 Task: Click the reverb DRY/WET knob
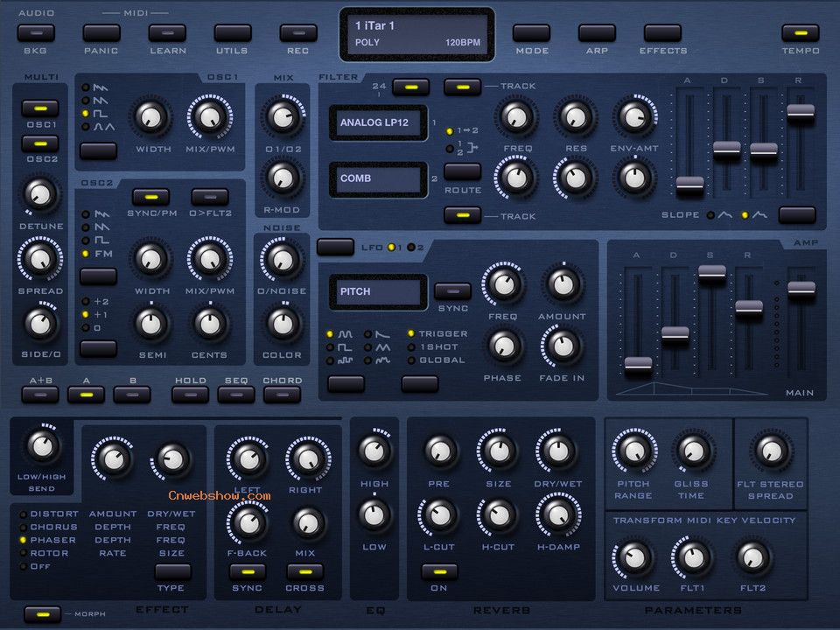pyautogui.click(x=557, y=451)
